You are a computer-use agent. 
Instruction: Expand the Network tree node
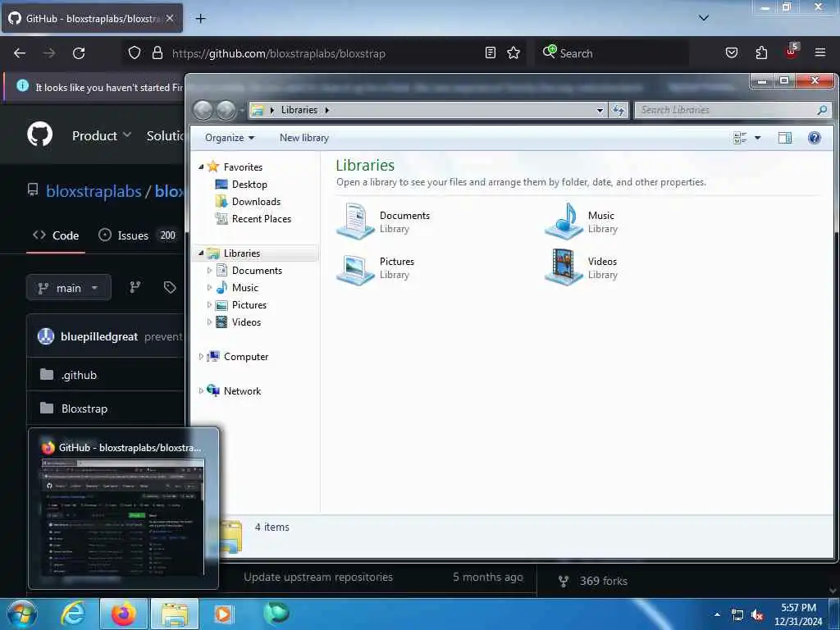[x=201, y=390]
